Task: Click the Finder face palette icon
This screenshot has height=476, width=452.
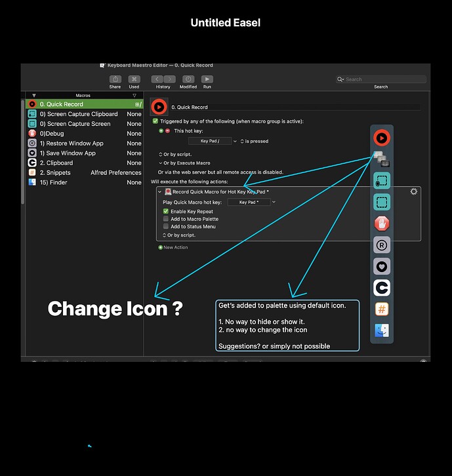Action: coord(382,330)
